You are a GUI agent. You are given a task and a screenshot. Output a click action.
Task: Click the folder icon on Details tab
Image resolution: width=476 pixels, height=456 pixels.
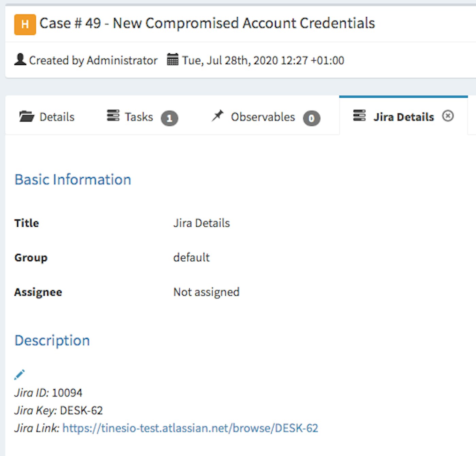pos(27,116)
